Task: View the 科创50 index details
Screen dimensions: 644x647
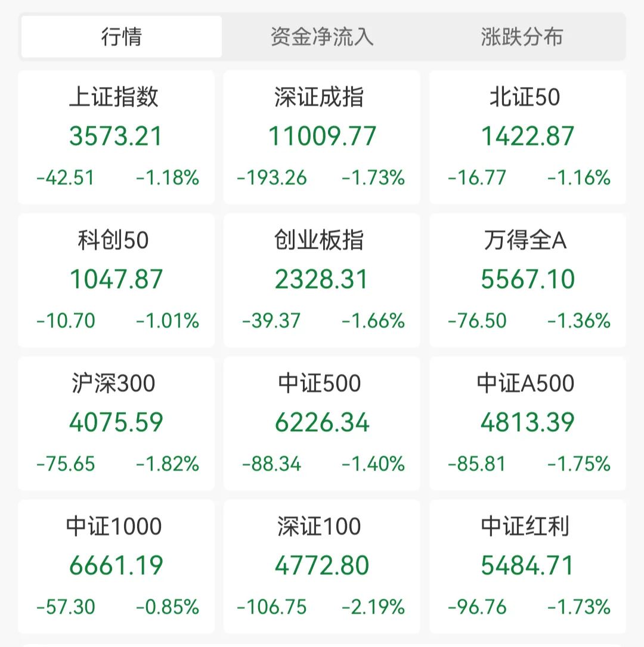Action: [x=116, y=280]
